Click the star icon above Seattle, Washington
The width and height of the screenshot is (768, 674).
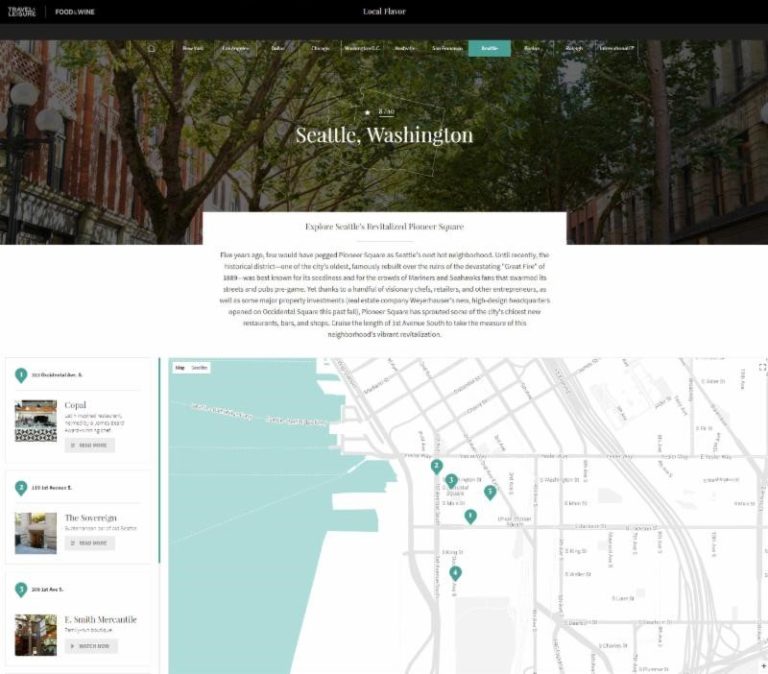367,112
